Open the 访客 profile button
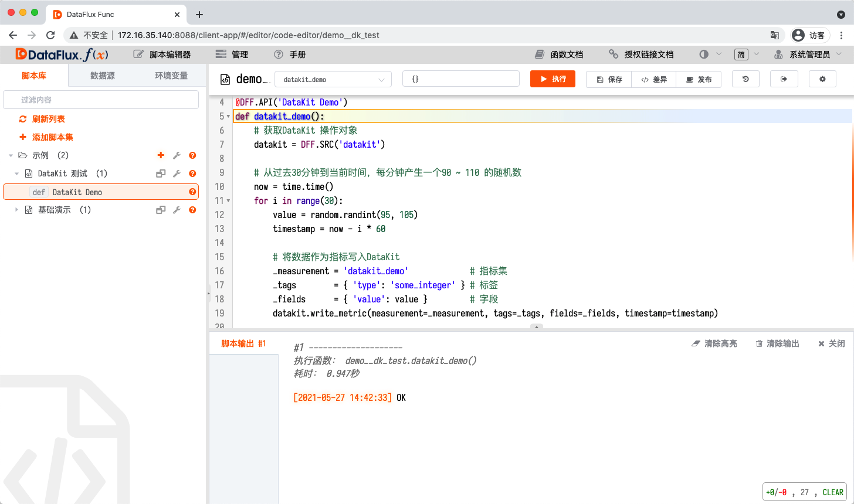The image size is (854, 504). [x=809, y=35]
